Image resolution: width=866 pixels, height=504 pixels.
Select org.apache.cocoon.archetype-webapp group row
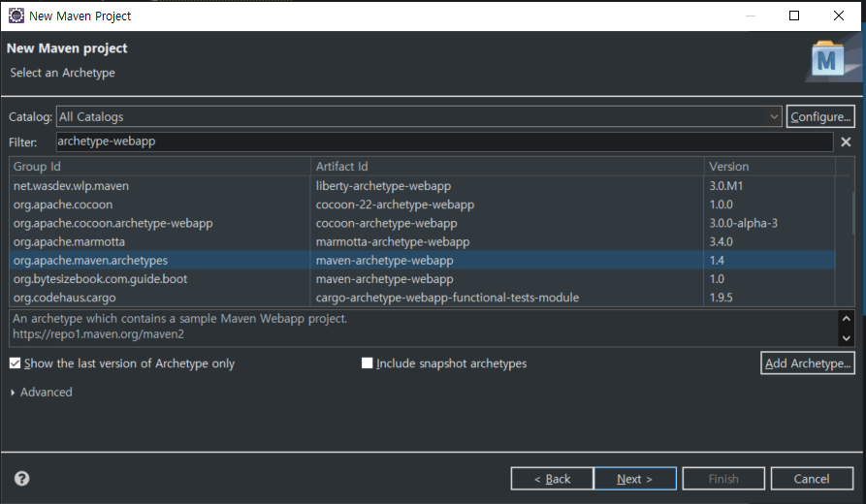pyautogui.click(x=422, y=223)
